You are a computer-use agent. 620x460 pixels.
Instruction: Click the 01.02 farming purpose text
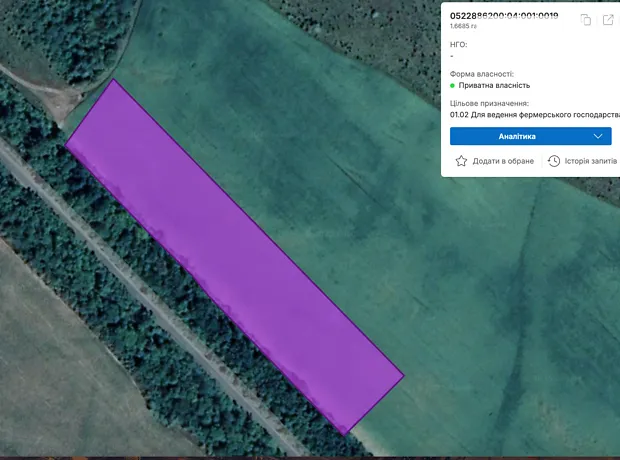point(535,115)
